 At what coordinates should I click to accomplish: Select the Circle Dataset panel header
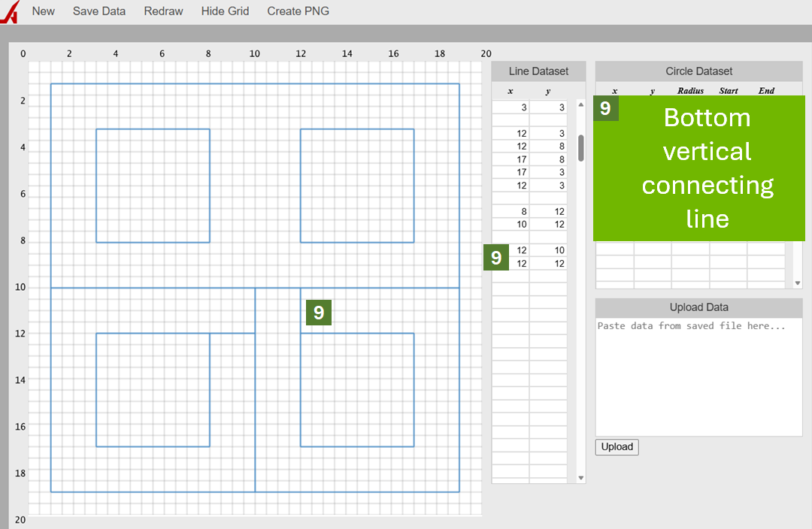(x=698, y=71)
